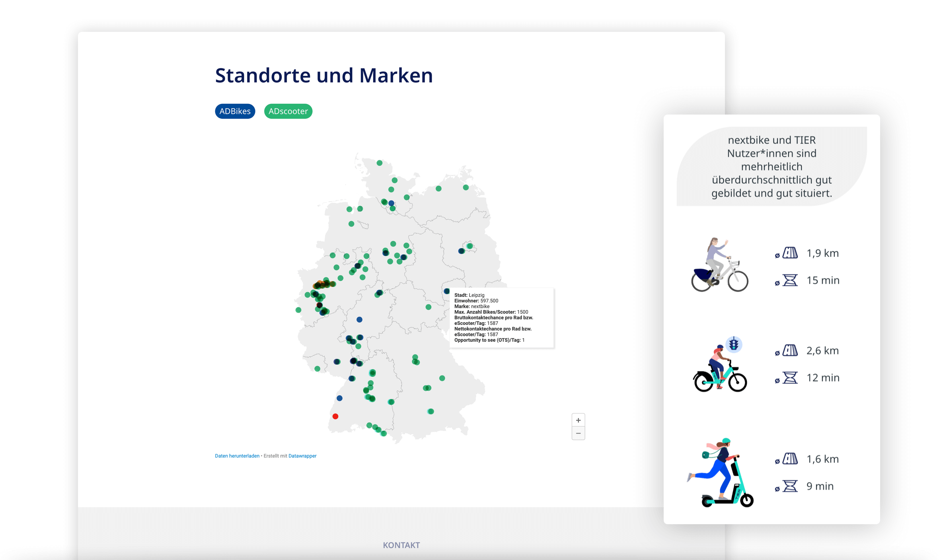
Task: Click the road icon next to 1,9 km
Action: [790, 253]
